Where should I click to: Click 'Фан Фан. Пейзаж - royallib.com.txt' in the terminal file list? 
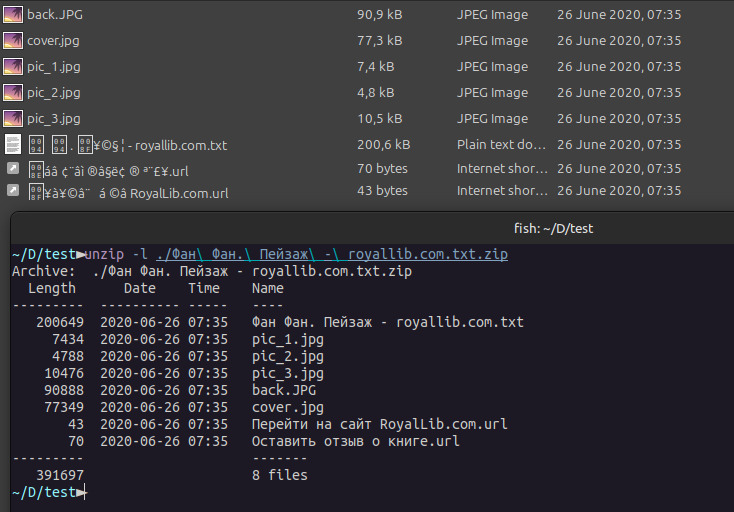(x=388, y=322)
